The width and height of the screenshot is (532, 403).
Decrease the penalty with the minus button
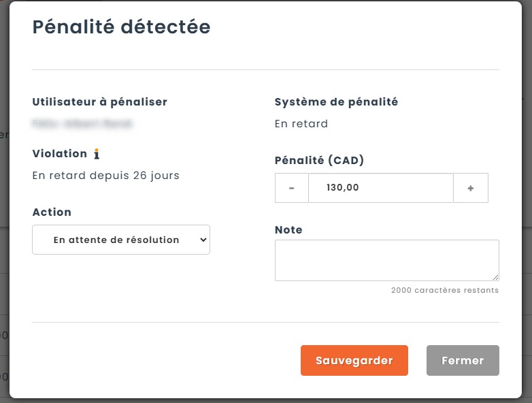click(292, 188)
